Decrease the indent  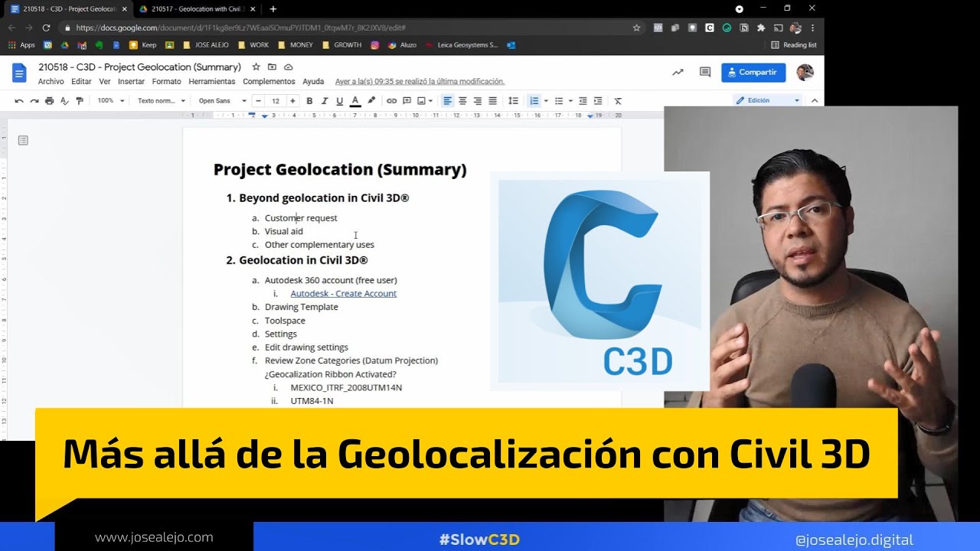click(583, 101)
